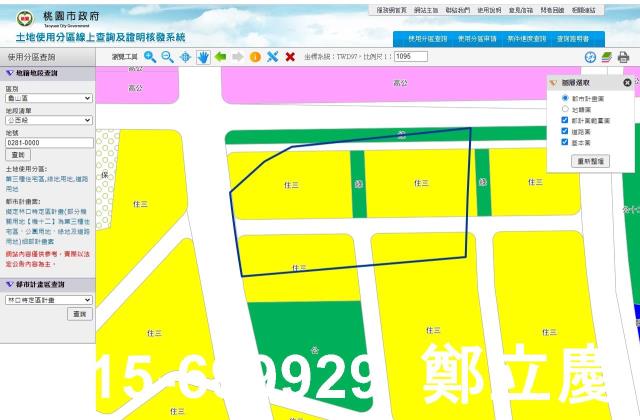Click the 重新整理 refresh button
This screenshot has height=420, width=640.
590,161
